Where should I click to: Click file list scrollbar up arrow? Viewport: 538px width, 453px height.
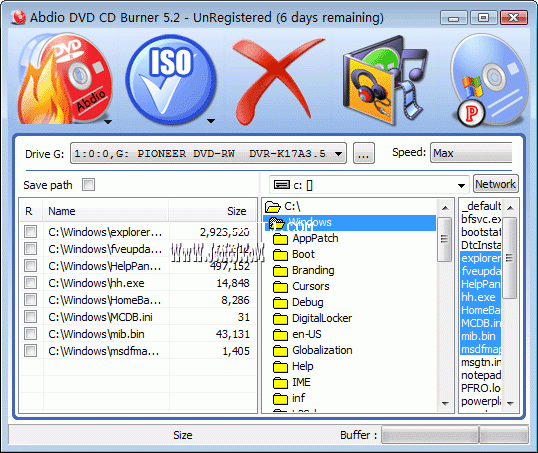click(x=510, y=208)
